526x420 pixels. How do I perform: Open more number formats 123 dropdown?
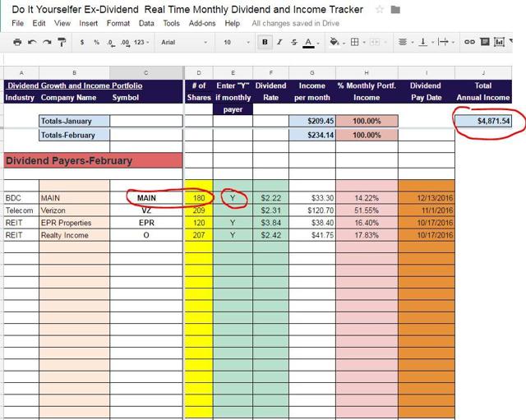[141, 42]
